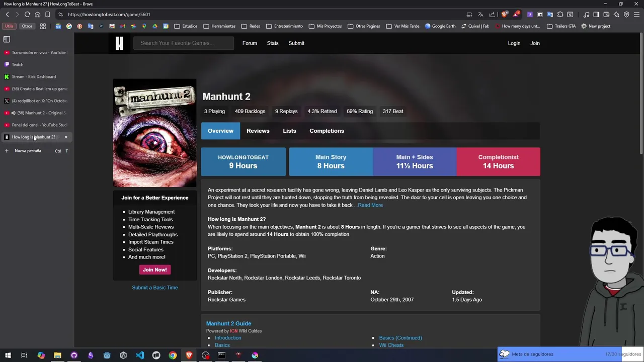
Task: Open the Mis Proyectos bookmarks folder
Action: pyautogui.click(x=325, y=26)
